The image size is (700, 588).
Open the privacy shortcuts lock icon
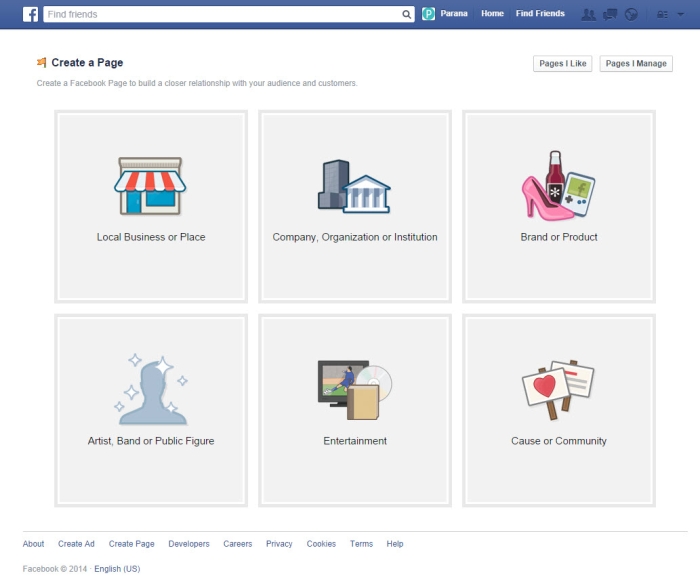[x=661, y=14]
